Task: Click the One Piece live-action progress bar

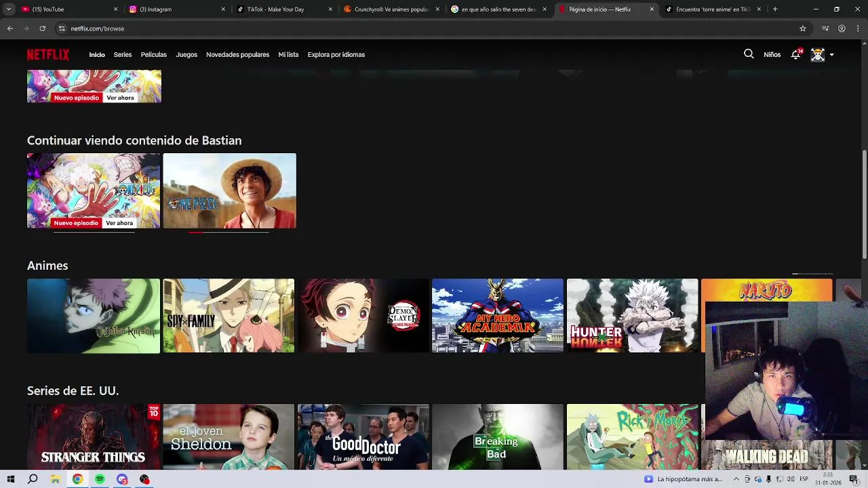Action: pyautogui.click(x=229, y=232)
